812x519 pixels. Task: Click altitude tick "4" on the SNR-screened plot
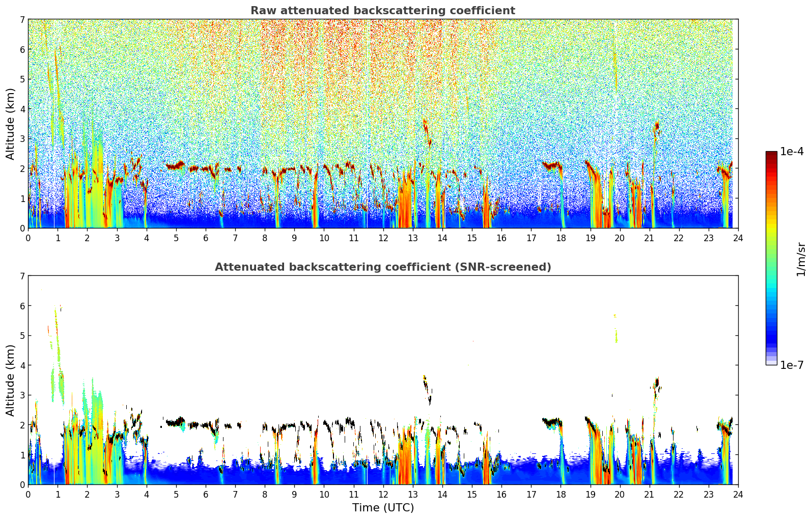pos(22,365)
